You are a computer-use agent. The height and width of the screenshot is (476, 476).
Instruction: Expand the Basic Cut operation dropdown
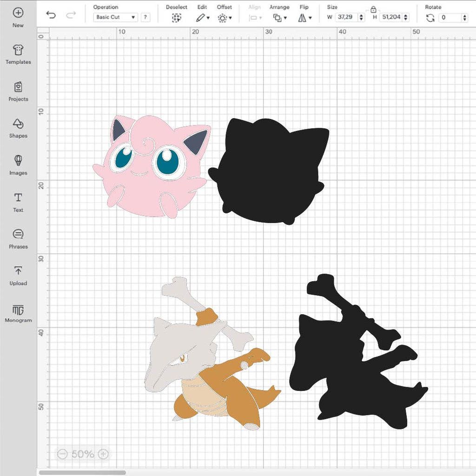pos(116,17)
